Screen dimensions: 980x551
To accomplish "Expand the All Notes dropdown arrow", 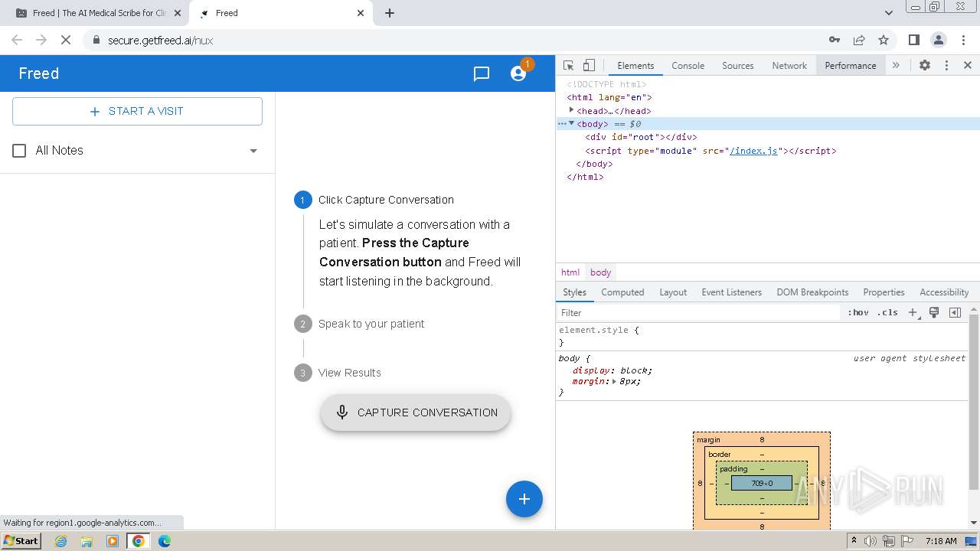I will 253,151.
